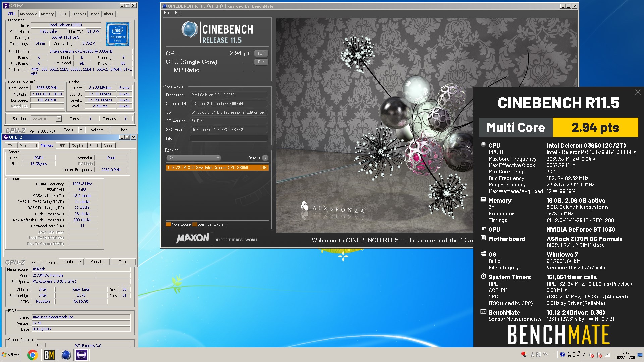Image resolution: width=644 pixels, height=362 pixels.
Task: Click the taskbar clock showing 18:20
Action: point(625,355)
